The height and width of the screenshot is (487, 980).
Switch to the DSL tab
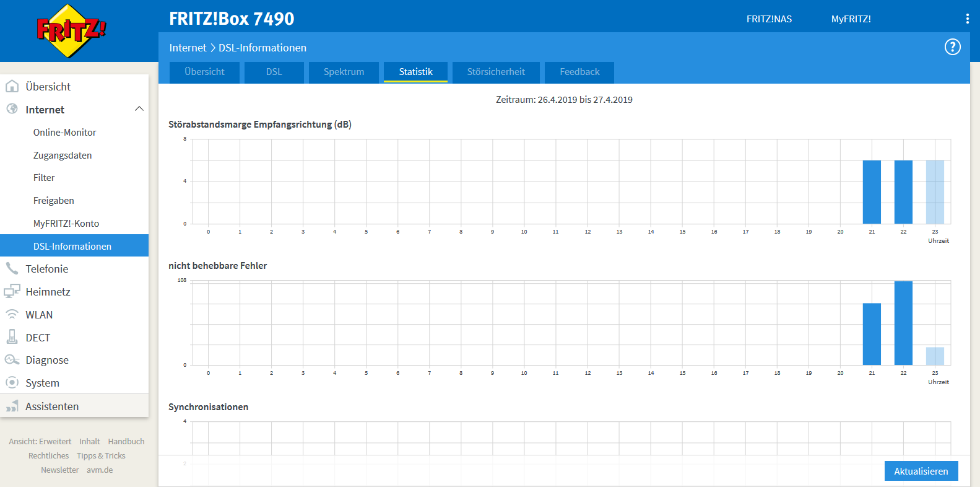(274, 72)
